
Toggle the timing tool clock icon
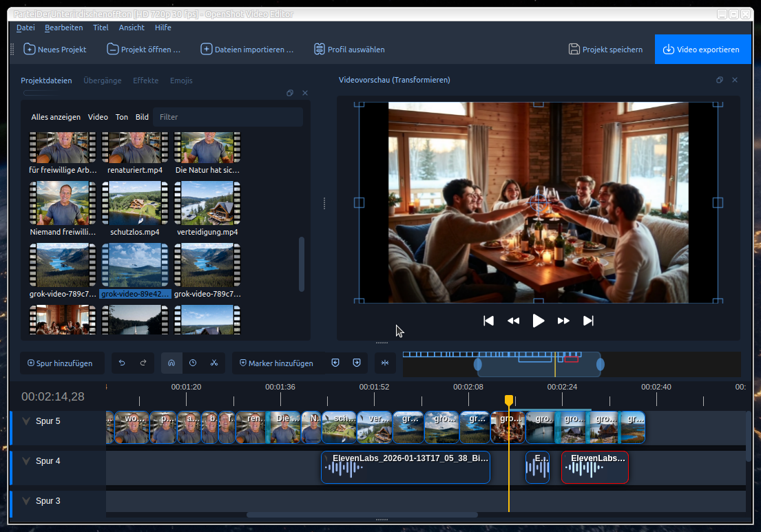tap(193, 363)
